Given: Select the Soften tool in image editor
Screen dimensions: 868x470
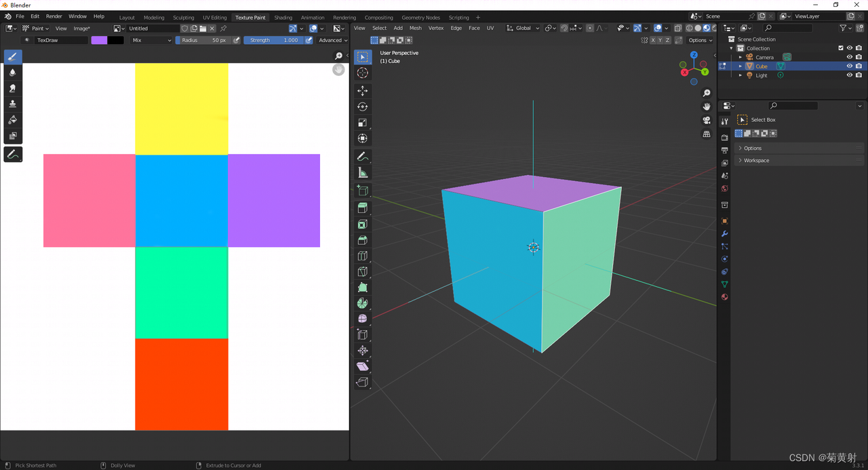Looking at the screenshot, I should 13,72.
